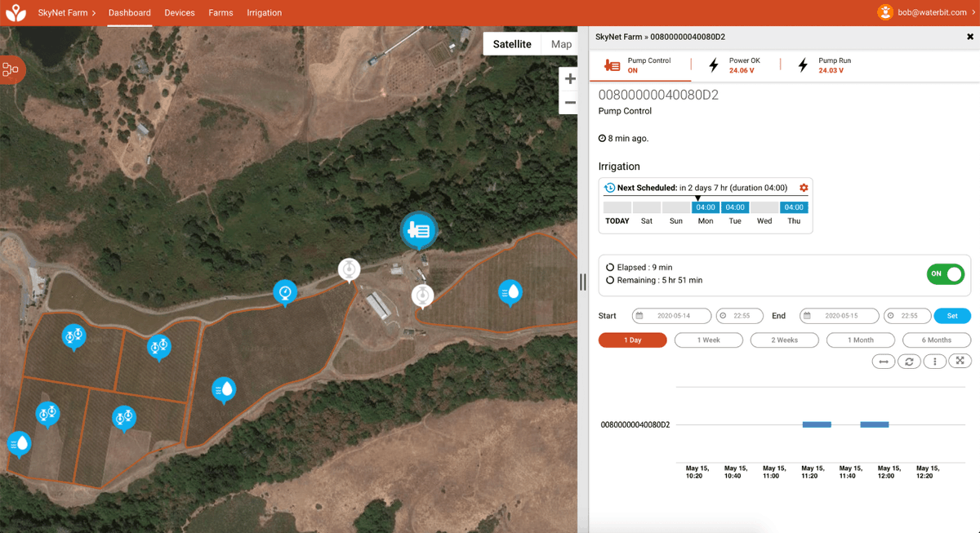
Task: Close the device detail panel
Action: 970,37
